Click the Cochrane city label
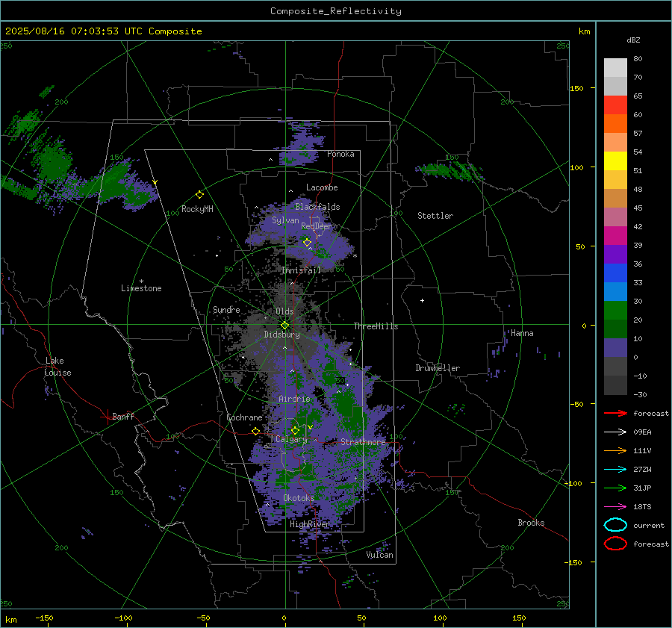 [x=244, y=417]
